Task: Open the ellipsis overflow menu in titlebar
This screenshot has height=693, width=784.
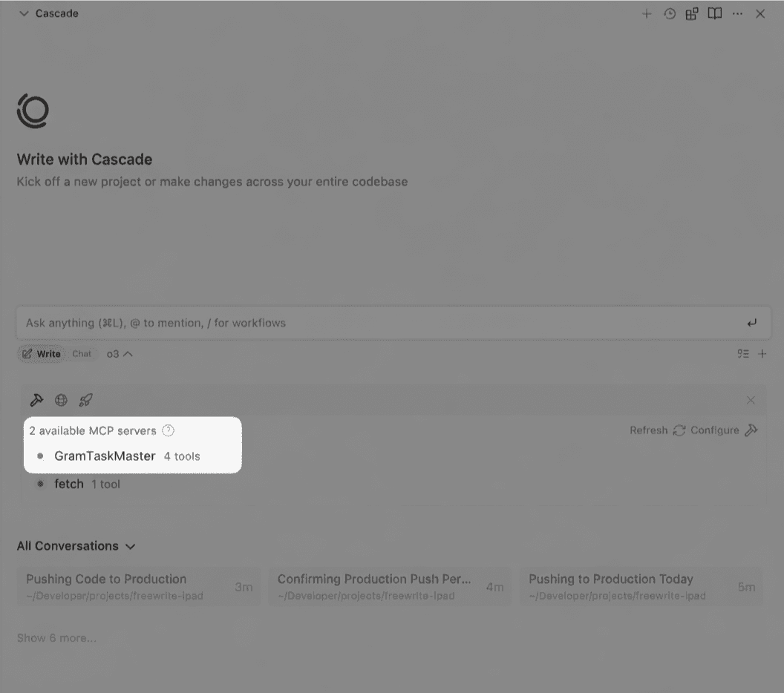Action: tap(737, 13)
